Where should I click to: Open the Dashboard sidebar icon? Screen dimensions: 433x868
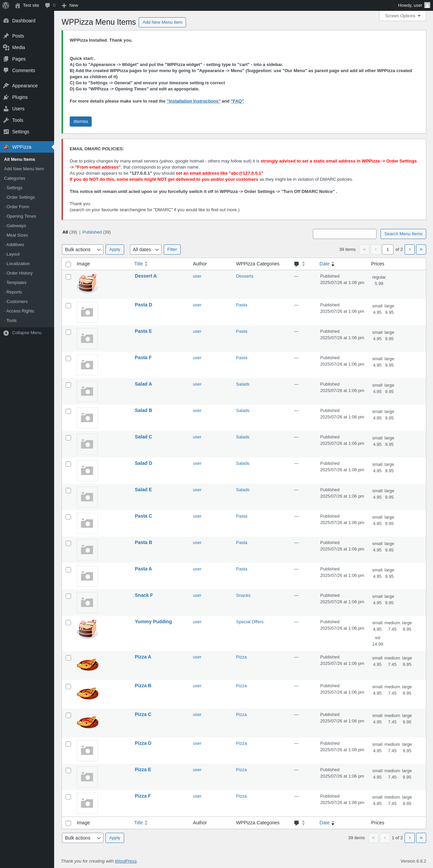click(6, 21)
